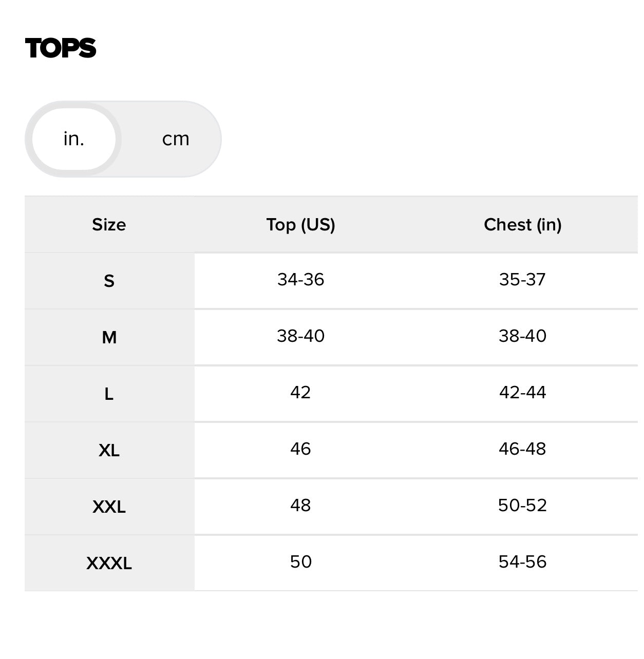Viewport: 644px width, 659px height.
Task: Select the L size row label
Action: tap(109, 394)
